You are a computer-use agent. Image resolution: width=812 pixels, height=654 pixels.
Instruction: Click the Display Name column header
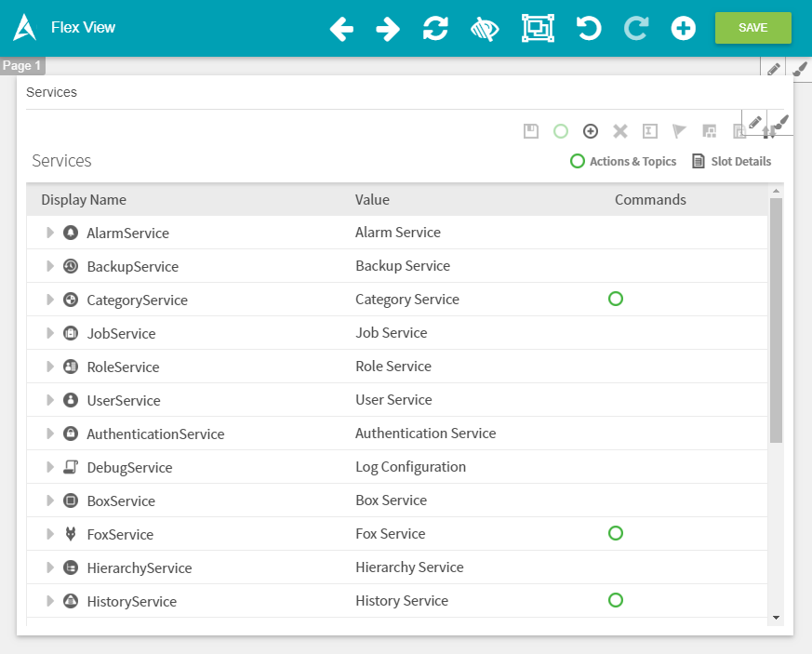[x=84, y=200]
